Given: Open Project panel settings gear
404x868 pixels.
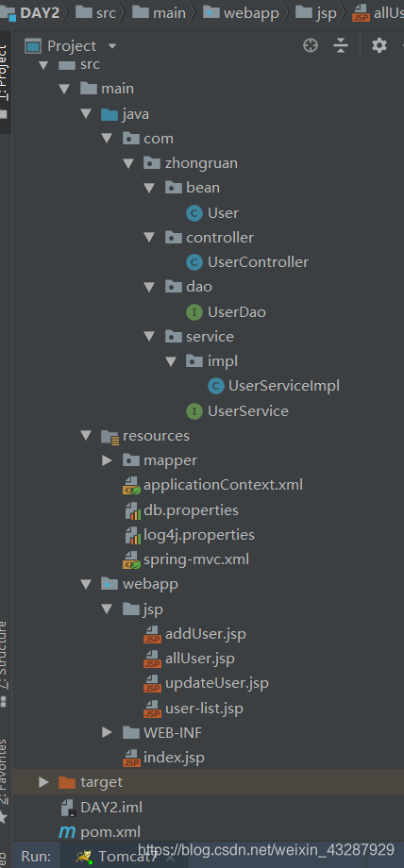Looking at the screenshot, I should (x=379, y=45).
